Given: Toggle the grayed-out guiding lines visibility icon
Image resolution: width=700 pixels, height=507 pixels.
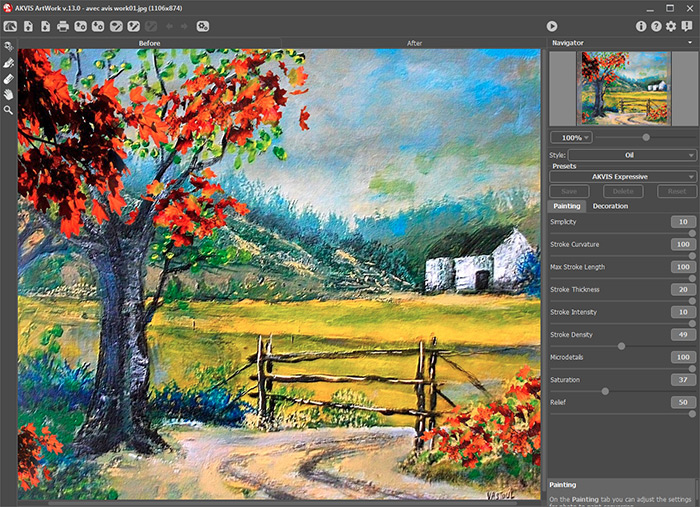Looking at the screenshot, I should pos(151,26).
